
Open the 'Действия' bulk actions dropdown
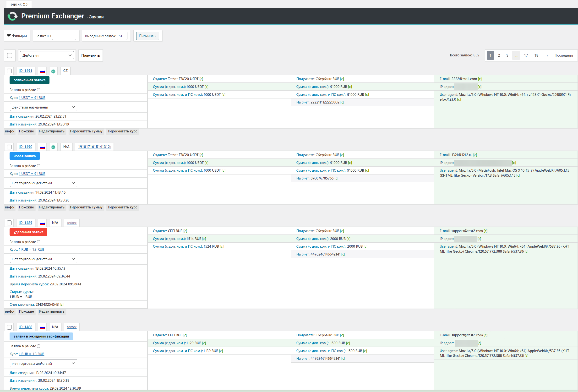click(x=47, y=55)
